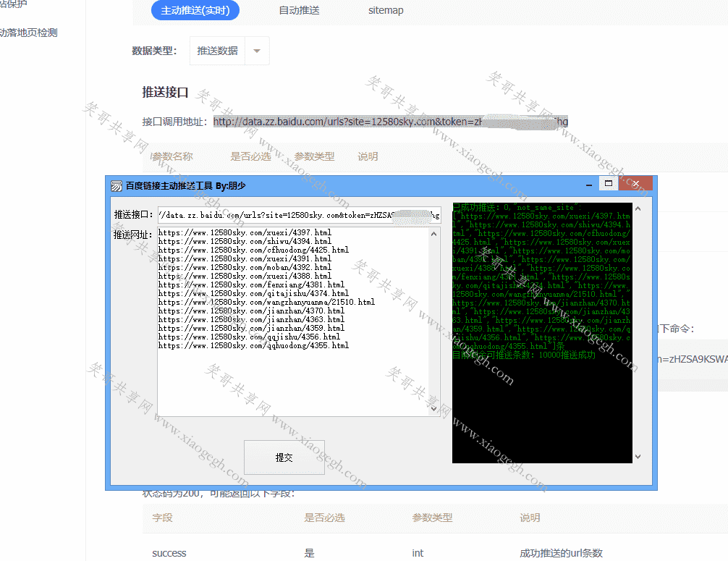Click the 说明 header in lower table
This screenshot has width=728, height=561.
(x=530, y=518)
